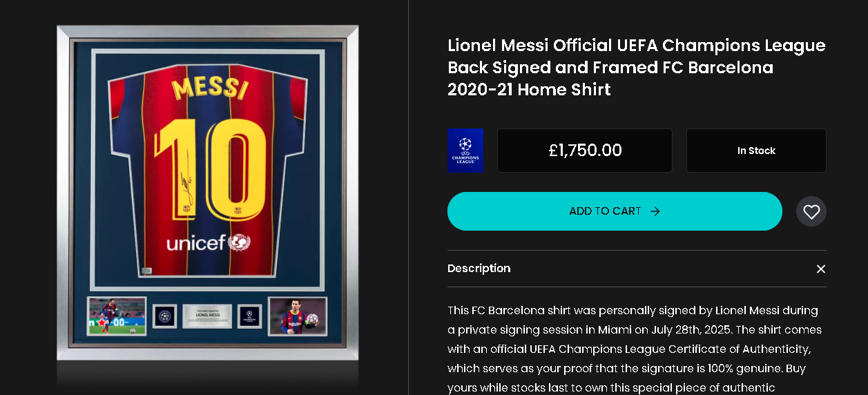The image size is (868, 395).
Task: Click the yellow number 10 on the shirt
Action: (209, 168)
